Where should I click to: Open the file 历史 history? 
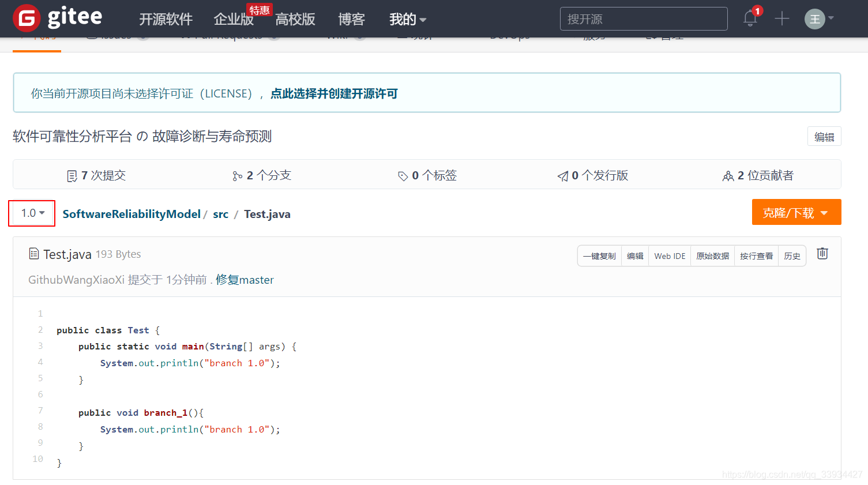pos(792,256)
